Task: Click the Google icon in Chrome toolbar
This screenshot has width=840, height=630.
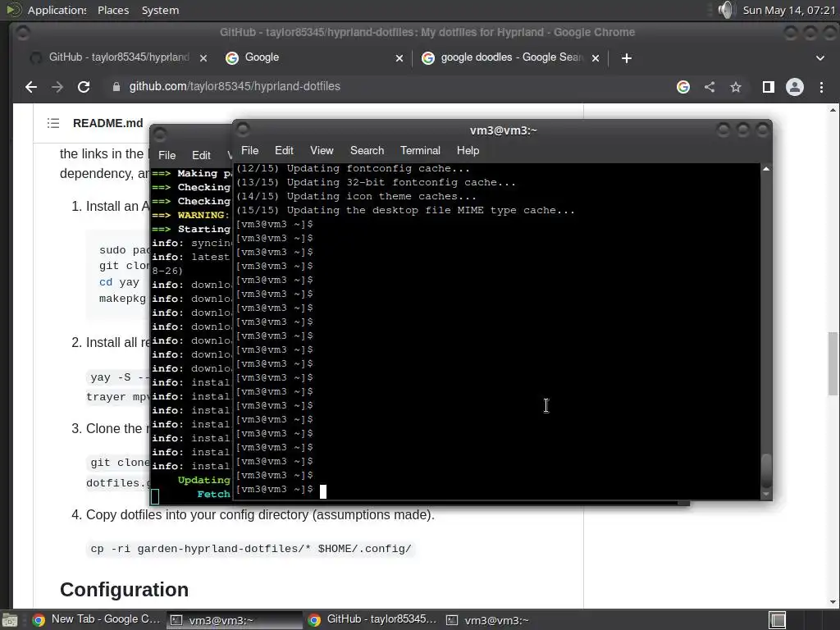Action: tap(683, 87)
